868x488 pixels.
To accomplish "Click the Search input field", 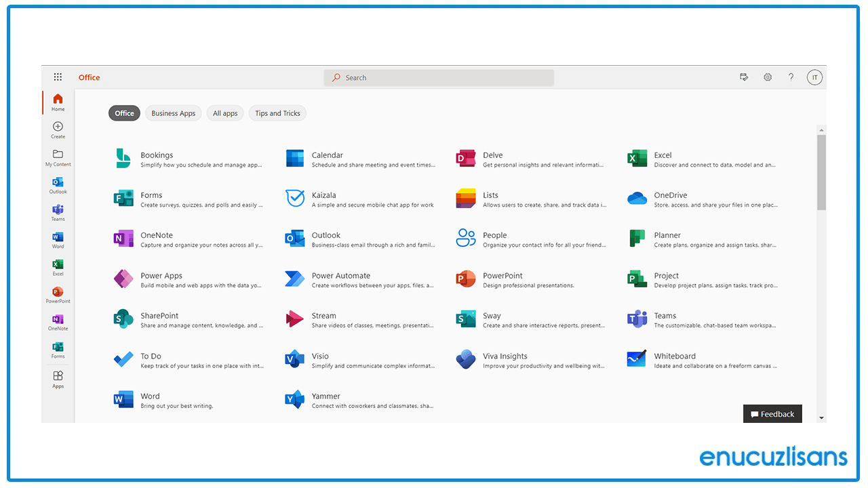I will (x=439, y=77).
